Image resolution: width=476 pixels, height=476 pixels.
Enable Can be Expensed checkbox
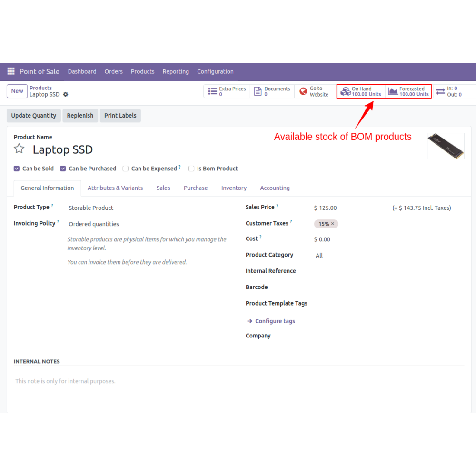(x=125, y=169)
